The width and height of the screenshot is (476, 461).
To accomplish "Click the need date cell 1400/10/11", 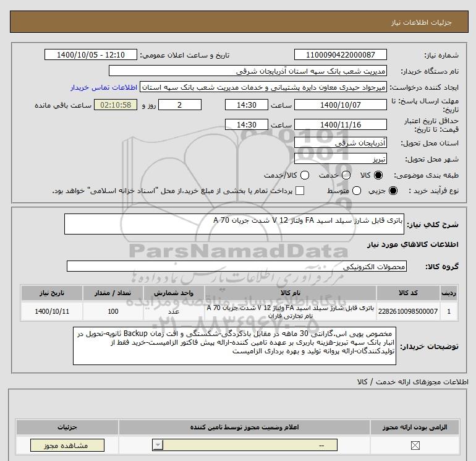I will pyautogui.click(x=52, y=311).
